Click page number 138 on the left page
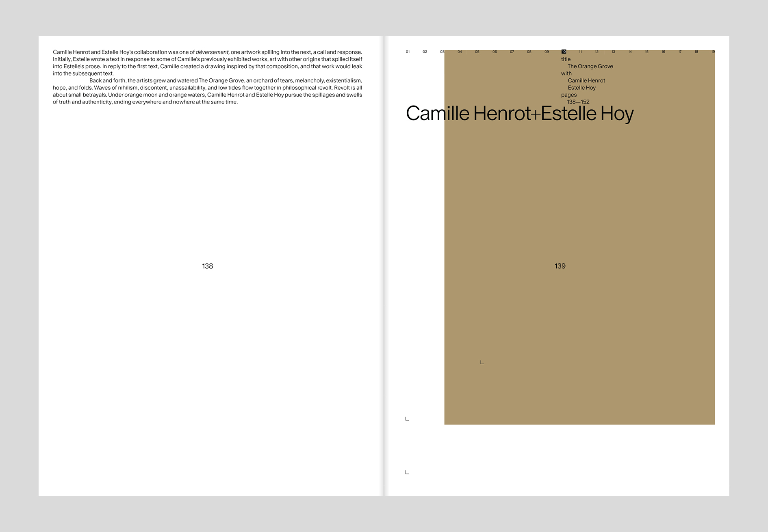This screenshot has width=768, height=532. (x=207, y=266)
